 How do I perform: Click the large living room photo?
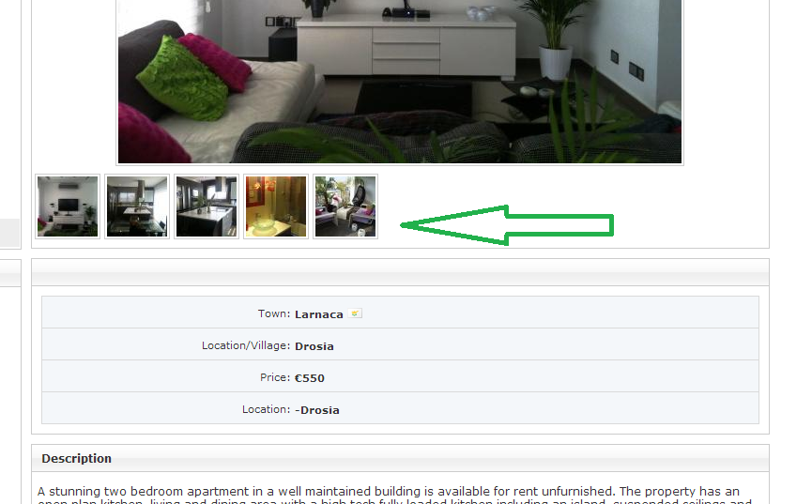[x=400, y=82]
